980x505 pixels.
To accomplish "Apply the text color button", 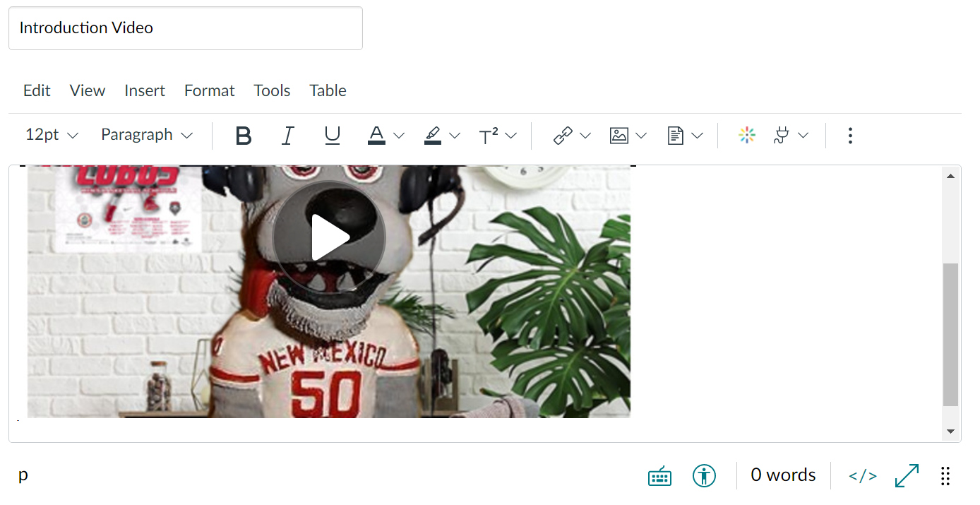I will 376,135.
